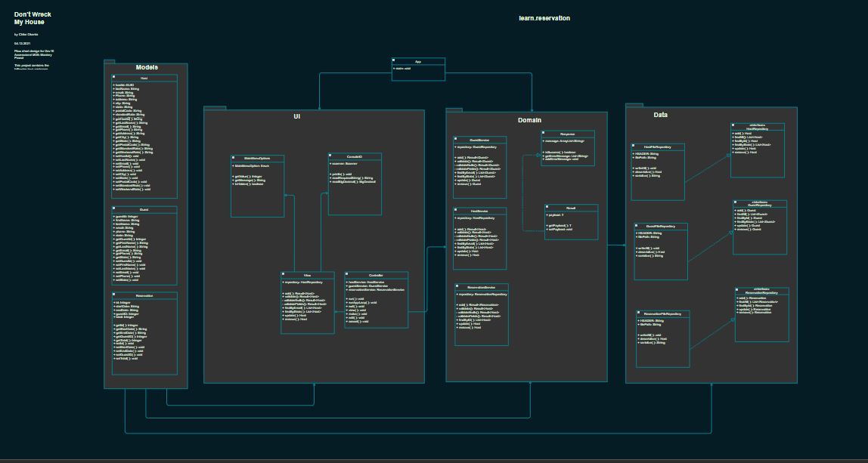This screenshot has height=463, width=868.
Task: Select the ReservationFileRepository class title
Action: [x=663, y=313]
